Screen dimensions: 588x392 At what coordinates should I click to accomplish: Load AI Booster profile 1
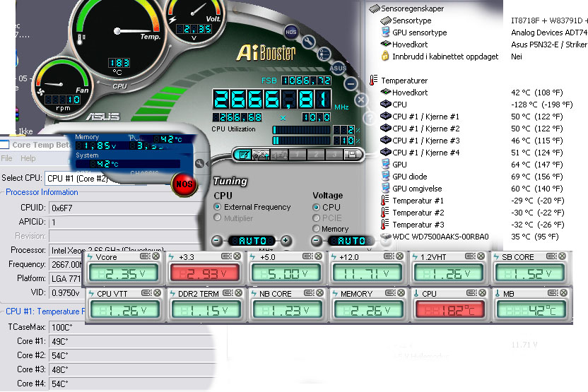[297, 155]
